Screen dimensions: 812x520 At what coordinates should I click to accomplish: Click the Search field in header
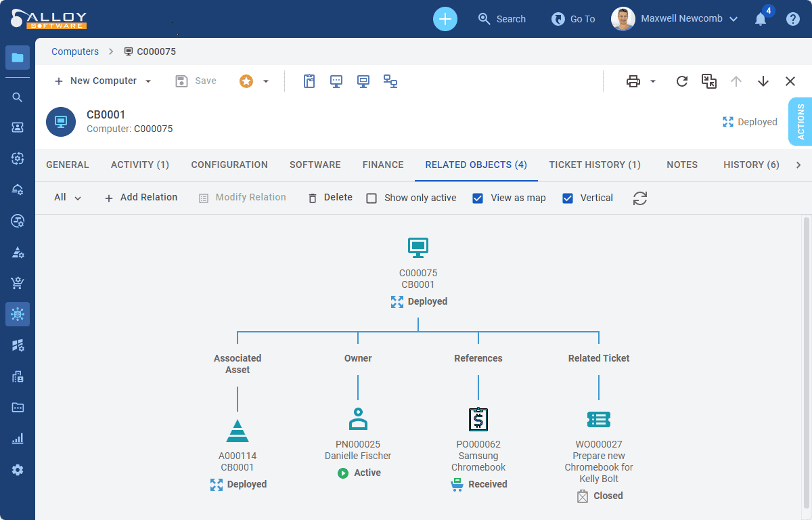[x=502, y=19]
